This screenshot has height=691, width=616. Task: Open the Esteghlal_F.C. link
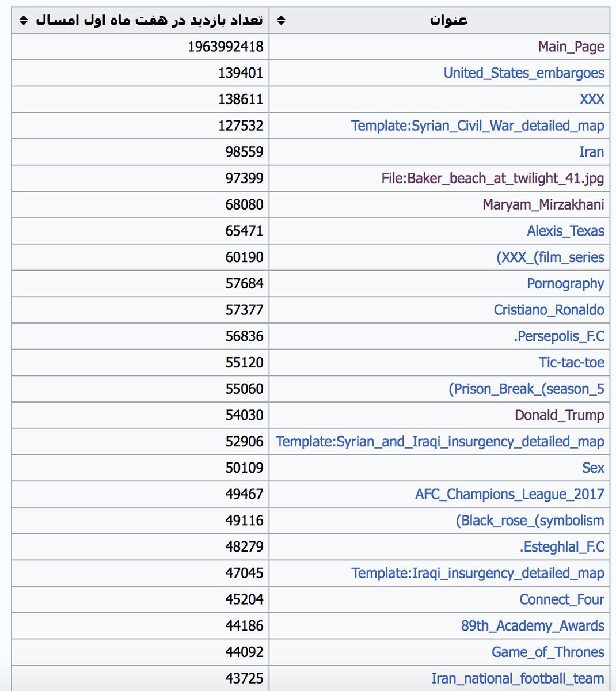pos(562,547)
